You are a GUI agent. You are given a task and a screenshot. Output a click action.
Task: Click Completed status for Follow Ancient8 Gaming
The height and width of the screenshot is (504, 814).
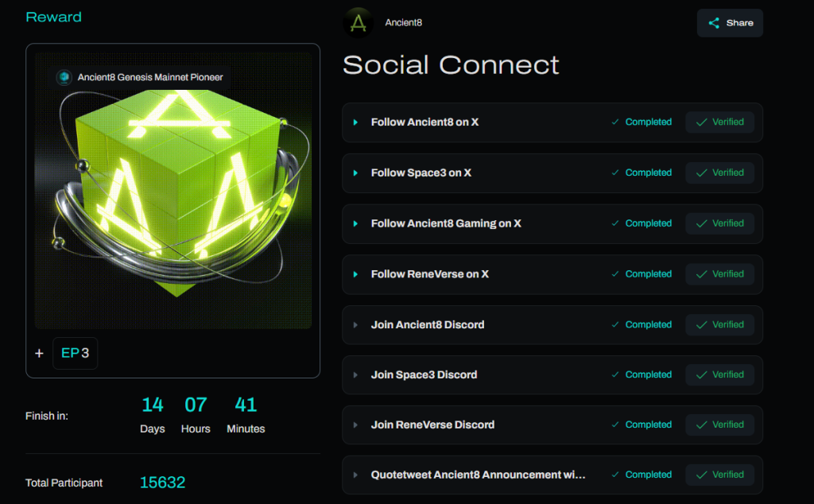[642, 223]
